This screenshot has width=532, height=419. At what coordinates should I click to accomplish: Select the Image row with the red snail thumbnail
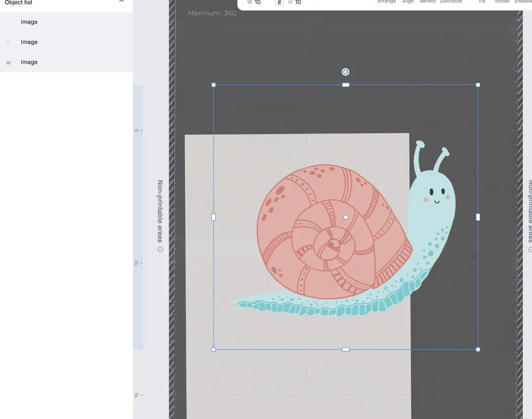click(x=66, y=62)
